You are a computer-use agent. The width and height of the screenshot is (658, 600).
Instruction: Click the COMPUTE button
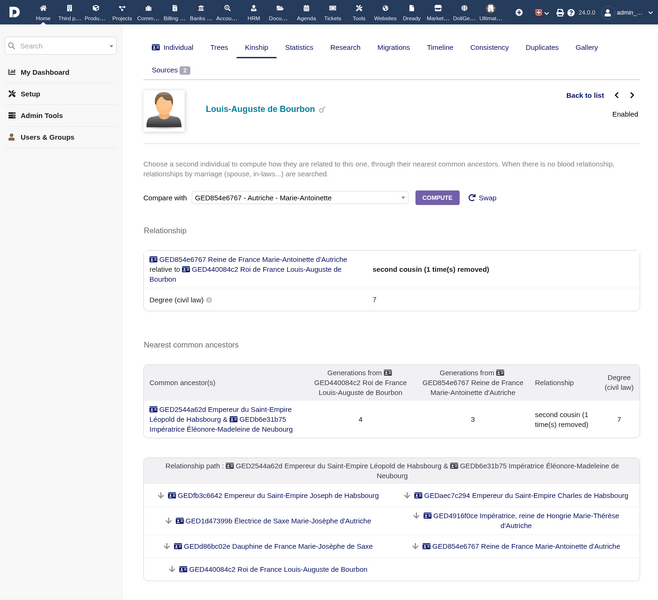coord(437,198)
